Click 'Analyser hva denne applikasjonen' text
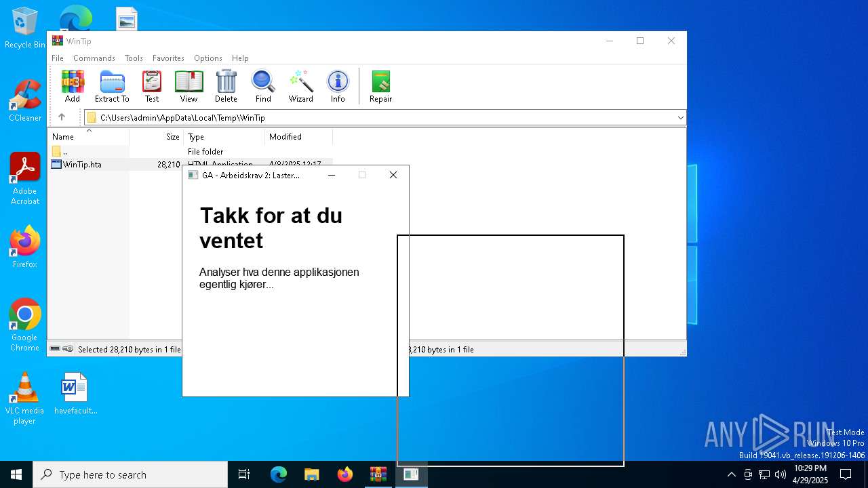The width and height of the screenshot is (868, 488). coord(279,272)
